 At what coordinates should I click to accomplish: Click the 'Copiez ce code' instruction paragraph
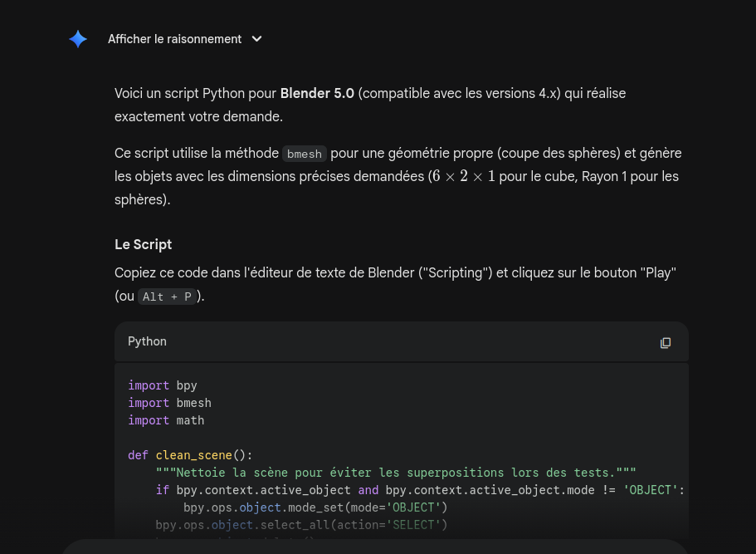(395, 284)
